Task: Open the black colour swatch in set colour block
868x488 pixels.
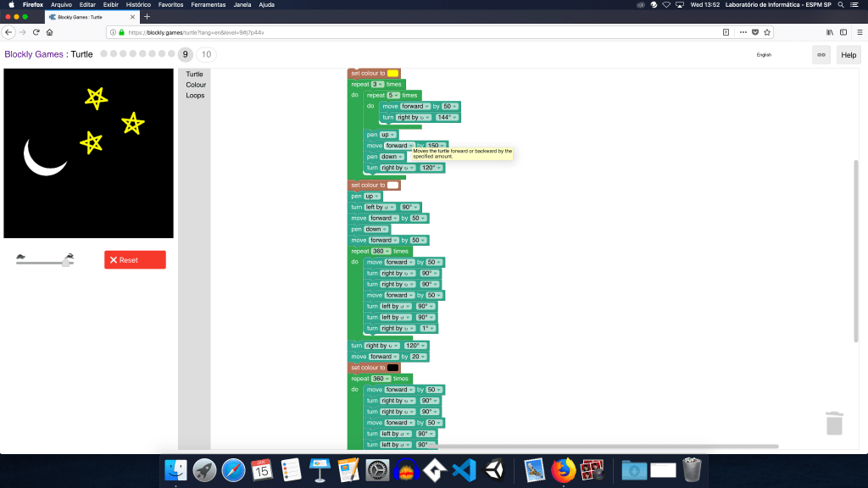Action: pyautogui.click(x=393, y=368)
